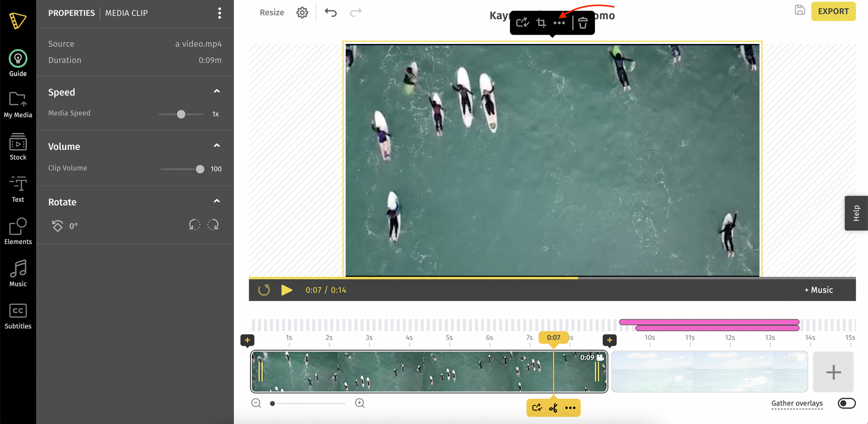868x424 pixels.
Task: Restart playback from the beginning
Action: (264, 290)
